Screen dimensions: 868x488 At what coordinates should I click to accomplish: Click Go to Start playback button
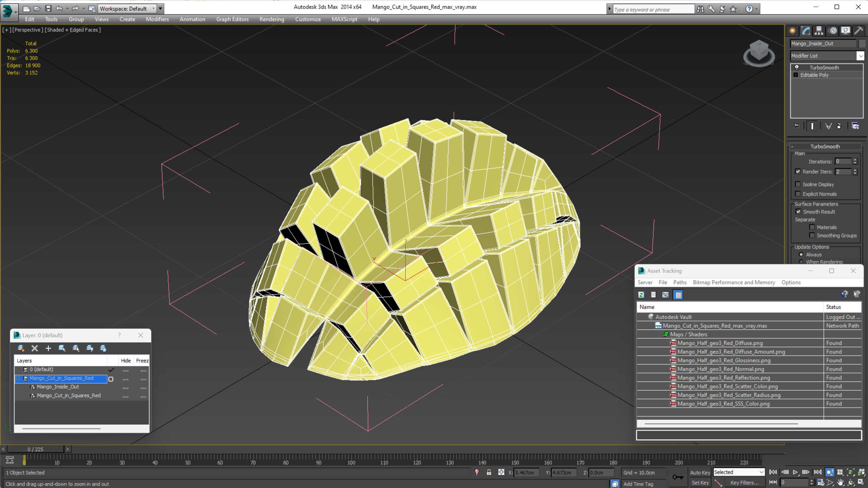(x=773, y=472)
